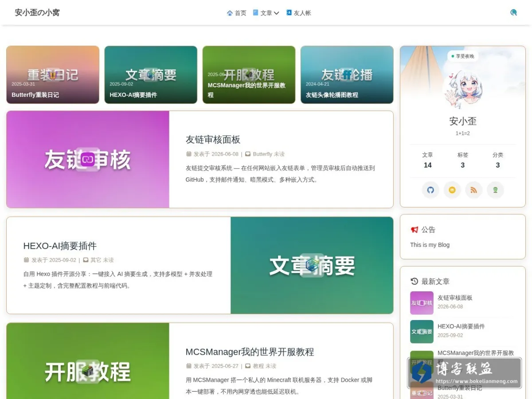Open the HEXO-AI摘要插件 top card
Screen dimensions: 532x399
[151, 75]
